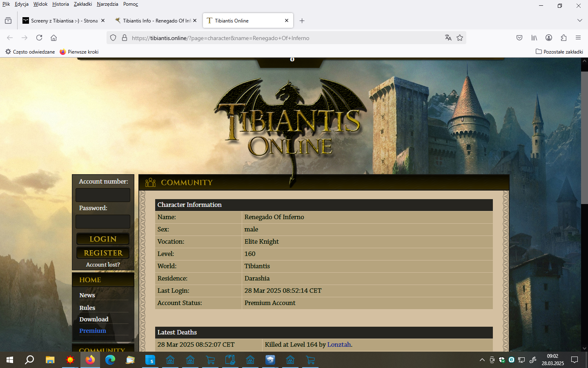This screenshot has height=368, width=588.
Task: Open the Zakładki menu
Action: (x=83, y=4)
